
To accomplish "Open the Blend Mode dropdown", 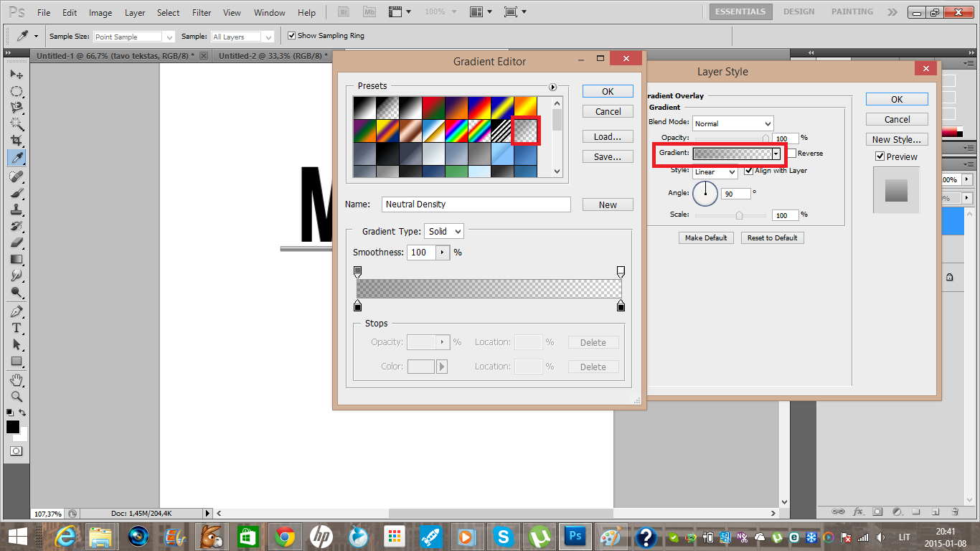I will tap(732, 123).
